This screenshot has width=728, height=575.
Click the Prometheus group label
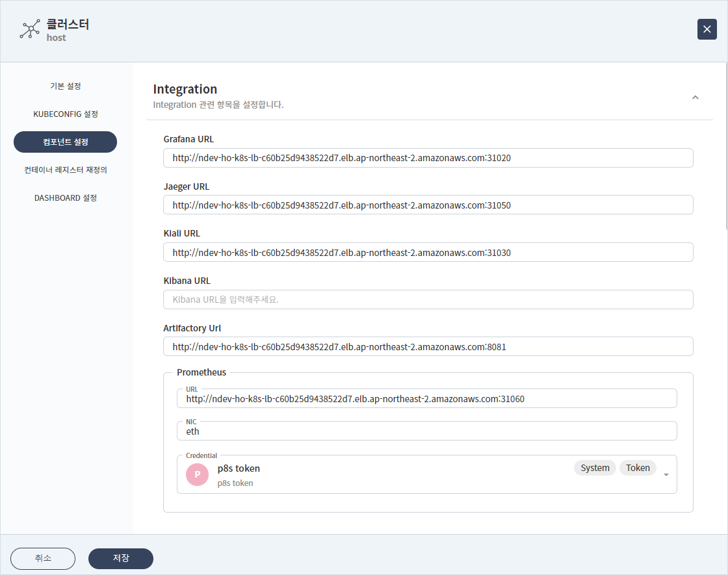(x=201, y=372)
